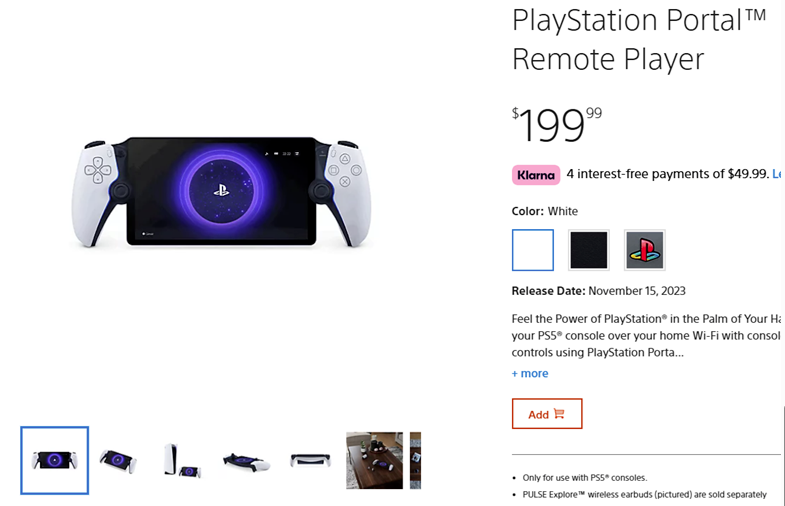Choose the classic PlayStation logo color option
The image size is (785, 506).
(x=645, y=250)
